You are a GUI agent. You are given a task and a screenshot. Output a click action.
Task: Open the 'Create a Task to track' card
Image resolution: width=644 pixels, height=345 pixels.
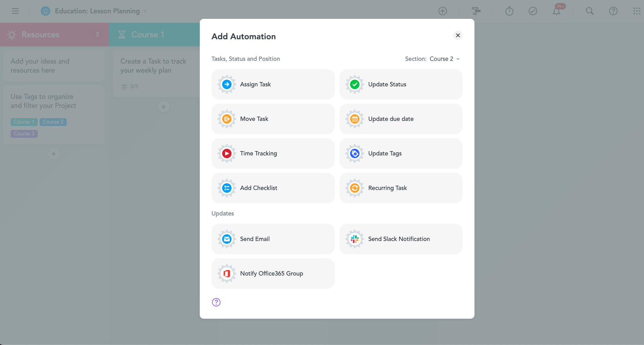coord(156,74)
